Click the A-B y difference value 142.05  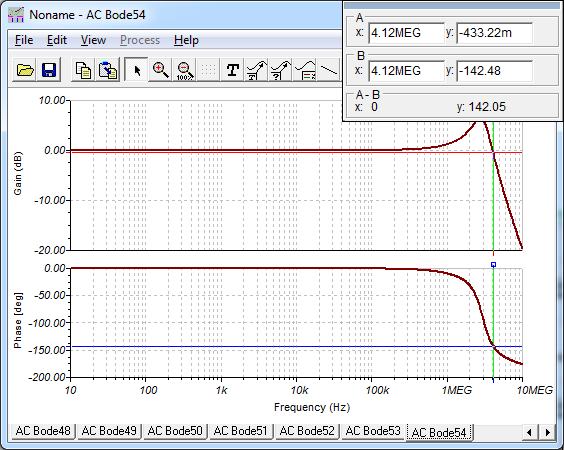(487, 107)
